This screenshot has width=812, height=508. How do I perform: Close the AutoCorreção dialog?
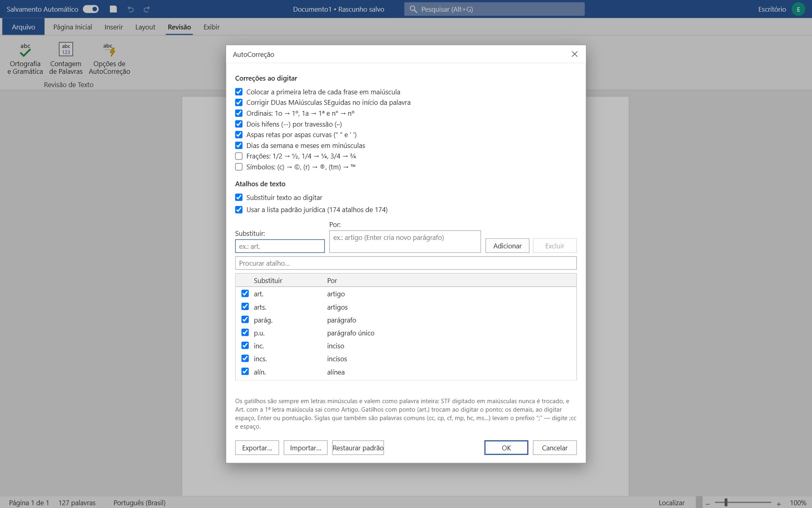coord(574,54)
